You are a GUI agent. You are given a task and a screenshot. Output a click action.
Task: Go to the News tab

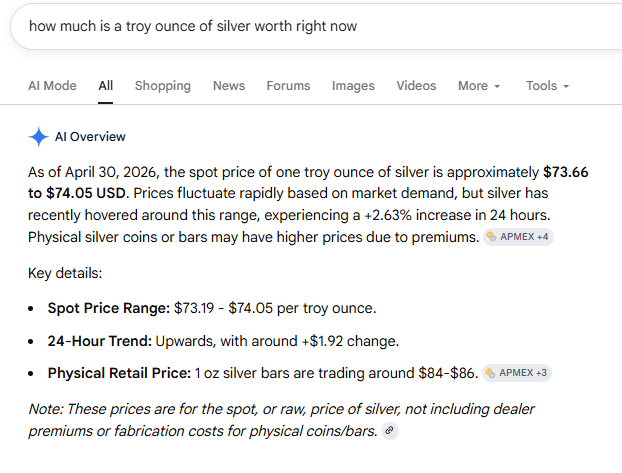coord(229,86)
